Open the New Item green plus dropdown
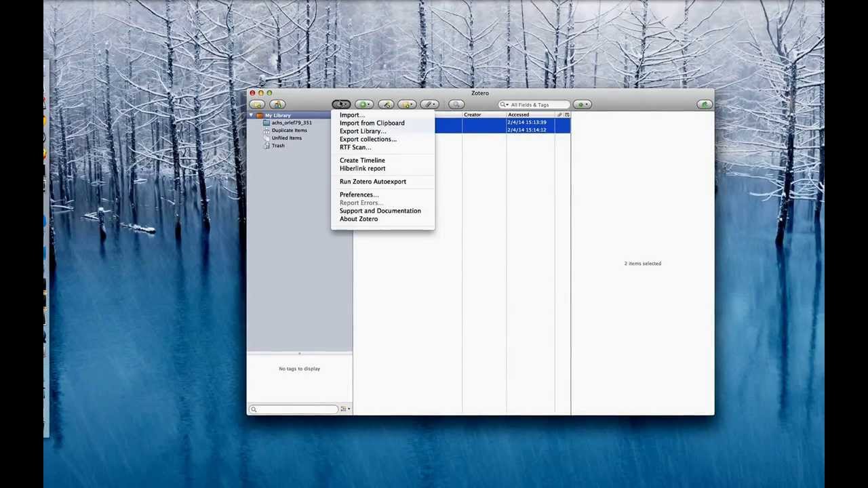Image resolution: width=868 pixels, height=488 pixels. (x=364, y=104)
